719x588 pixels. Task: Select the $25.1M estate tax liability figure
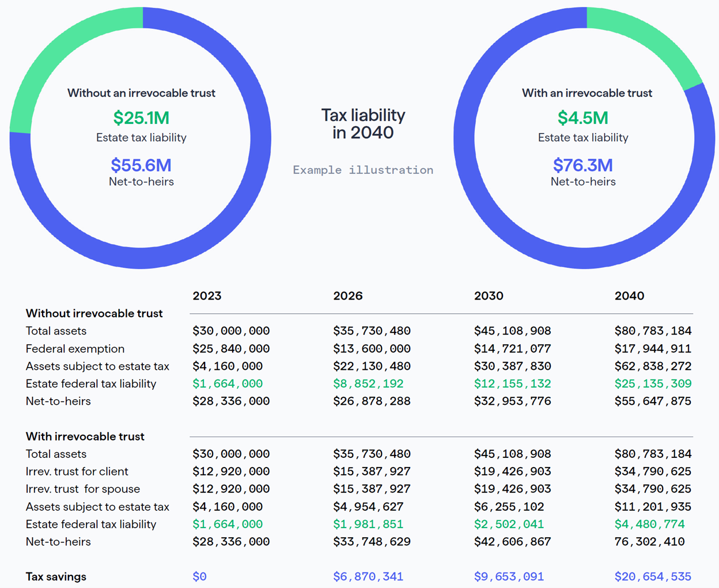click(141, 118)
